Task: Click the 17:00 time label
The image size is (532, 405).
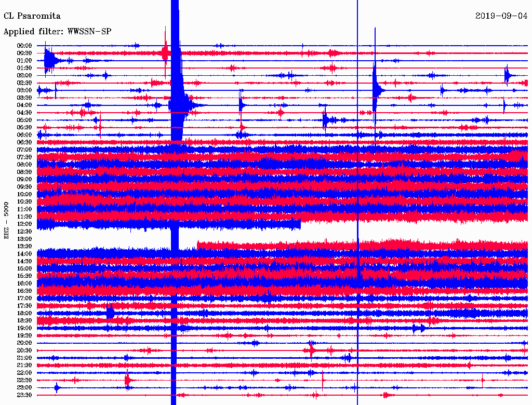Action: click(x=24, y=299)
